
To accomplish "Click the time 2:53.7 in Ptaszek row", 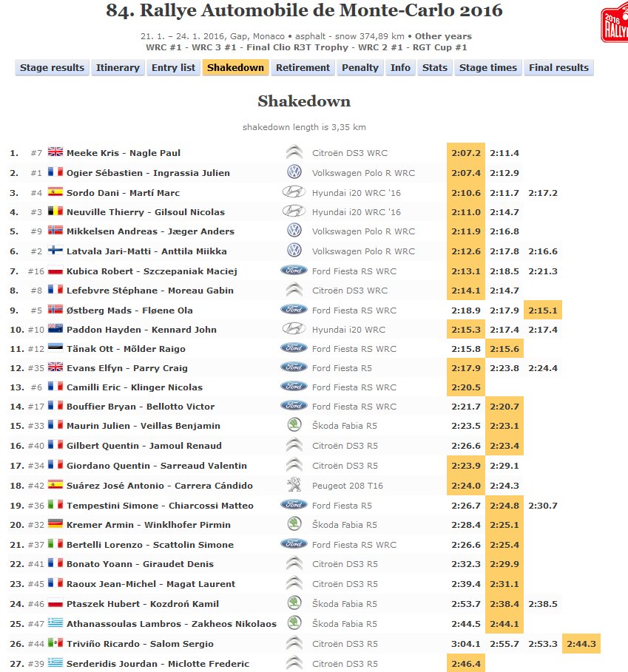I will click(x=466, y=604).
